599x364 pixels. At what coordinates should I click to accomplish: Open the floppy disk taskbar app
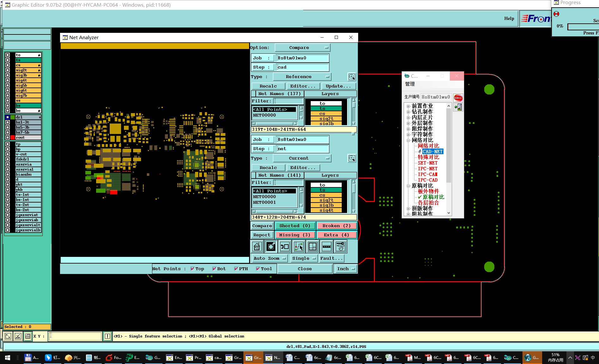point(32,358)
